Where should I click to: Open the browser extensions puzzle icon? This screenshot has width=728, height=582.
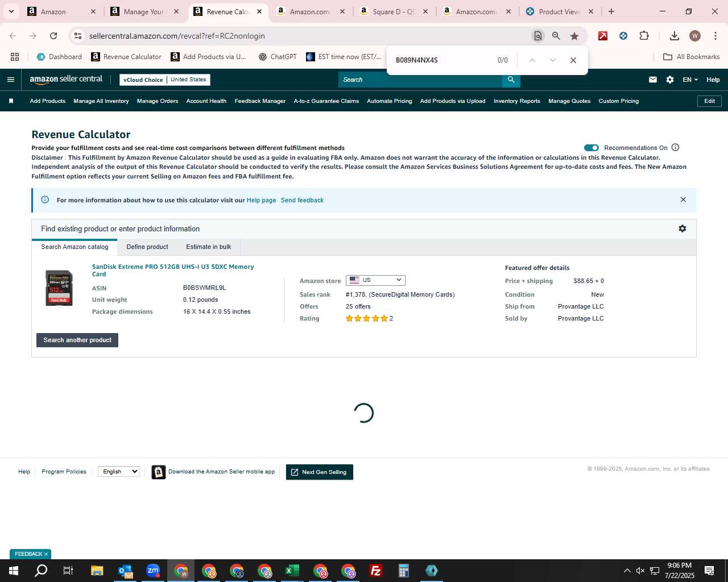644,36
